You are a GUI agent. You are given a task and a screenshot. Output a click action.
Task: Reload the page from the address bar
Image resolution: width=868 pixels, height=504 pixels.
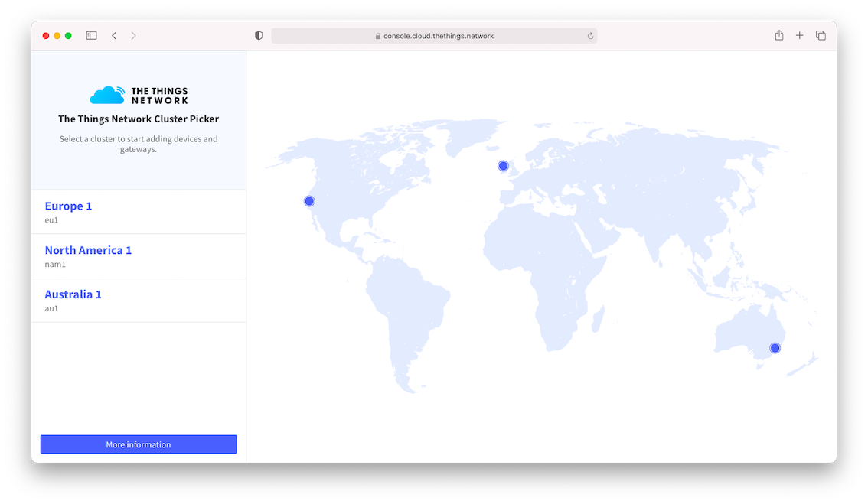(x=590, y=36)
